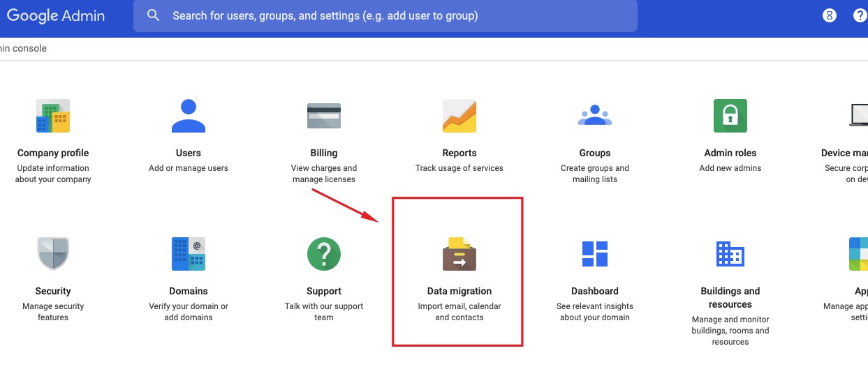The height and width of the screenshot is (383, 868).
Task: Open the Apps colorful icon
Action: [x=859, y=254]
